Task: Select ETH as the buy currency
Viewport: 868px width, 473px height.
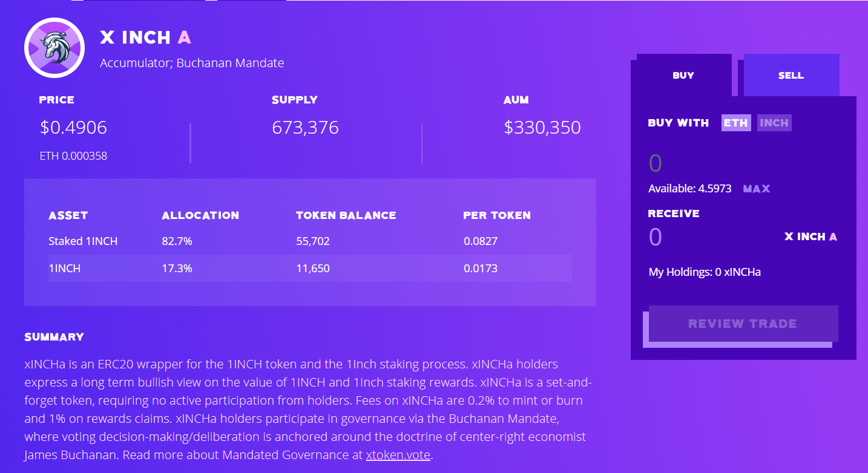Action: click(735, 122)
